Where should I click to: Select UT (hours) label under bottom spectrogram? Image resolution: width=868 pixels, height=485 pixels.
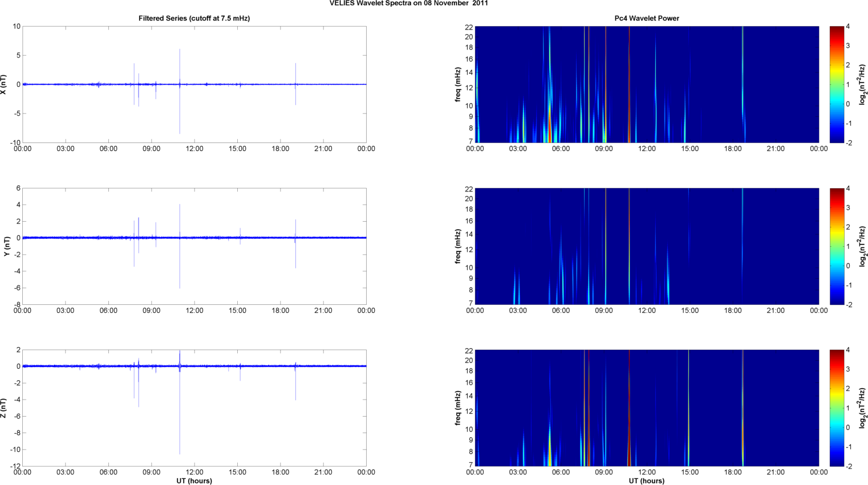[646, 481]
